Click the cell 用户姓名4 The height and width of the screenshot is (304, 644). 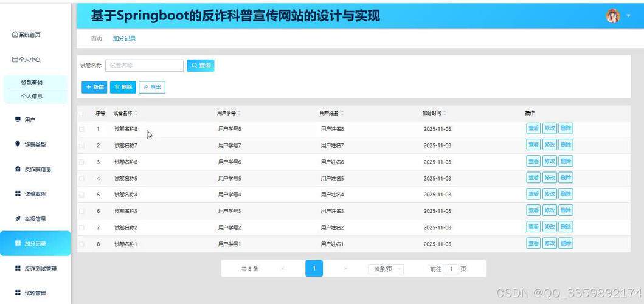pos(332,195)
